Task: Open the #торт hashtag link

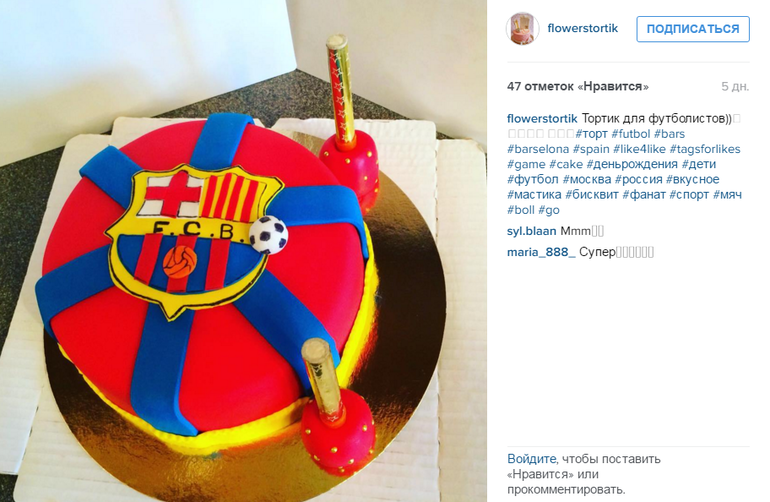Action: tap(591, 134)
